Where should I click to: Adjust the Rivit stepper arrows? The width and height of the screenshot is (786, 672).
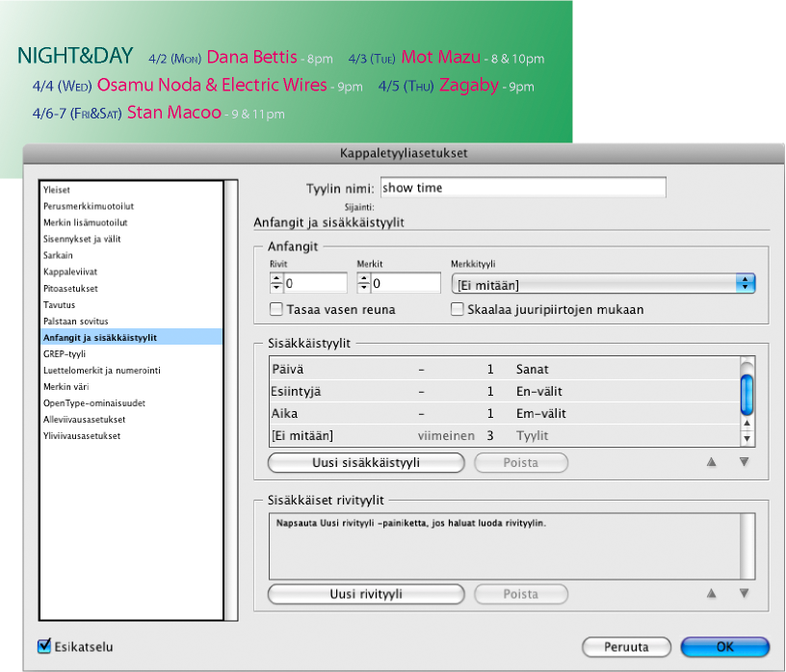click(276, 283)
